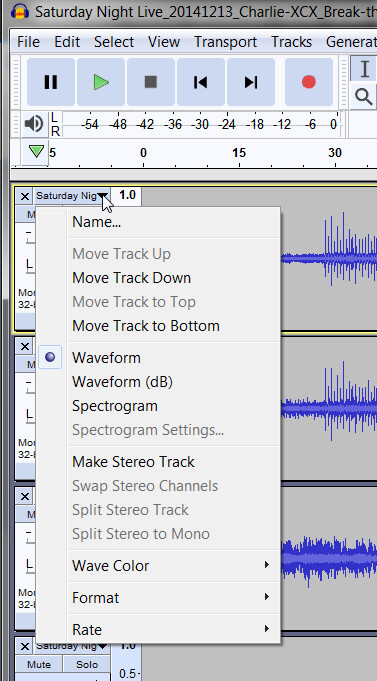Expand the Wave Color submenu
This screenshot has height=681, width=377.
click(x=159, y=565)
